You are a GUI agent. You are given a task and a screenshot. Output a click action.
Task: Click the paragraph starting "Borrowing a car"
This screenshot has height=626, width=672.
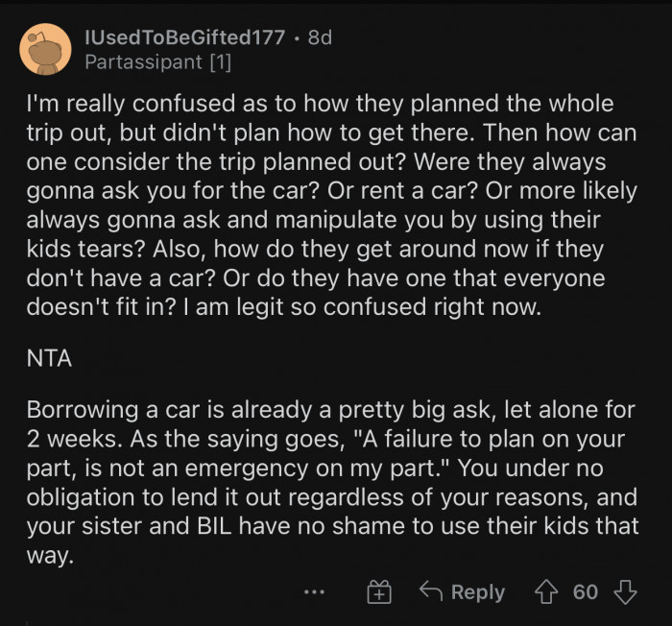[x=331, y=483]
